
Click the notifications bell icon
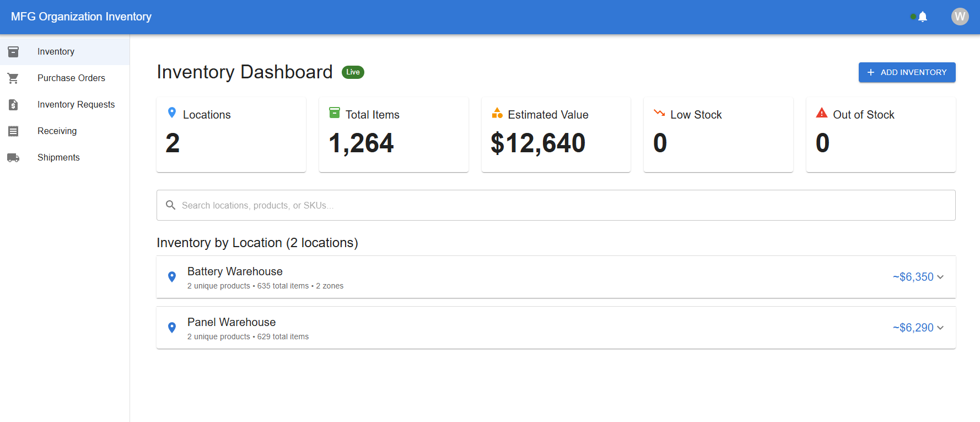click(x=923, y=17)
